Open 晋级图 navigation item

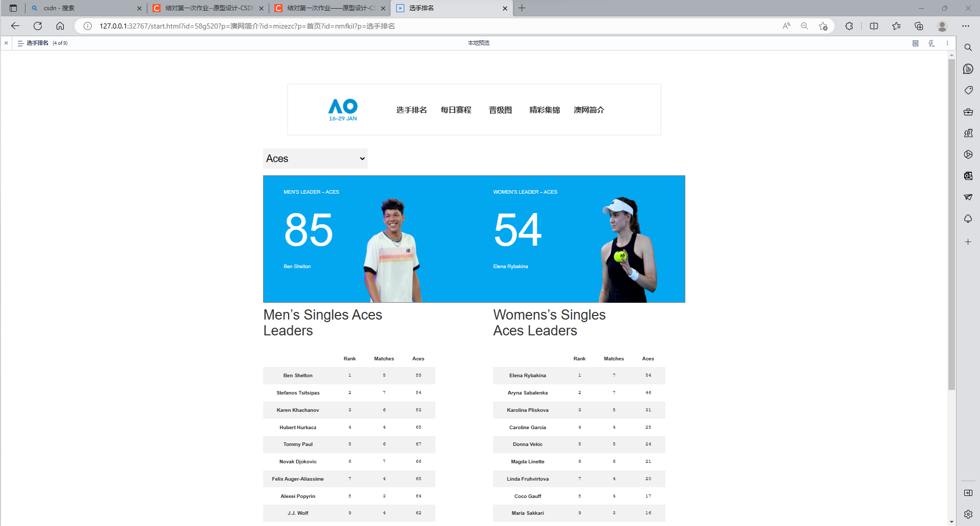point(500,110)
